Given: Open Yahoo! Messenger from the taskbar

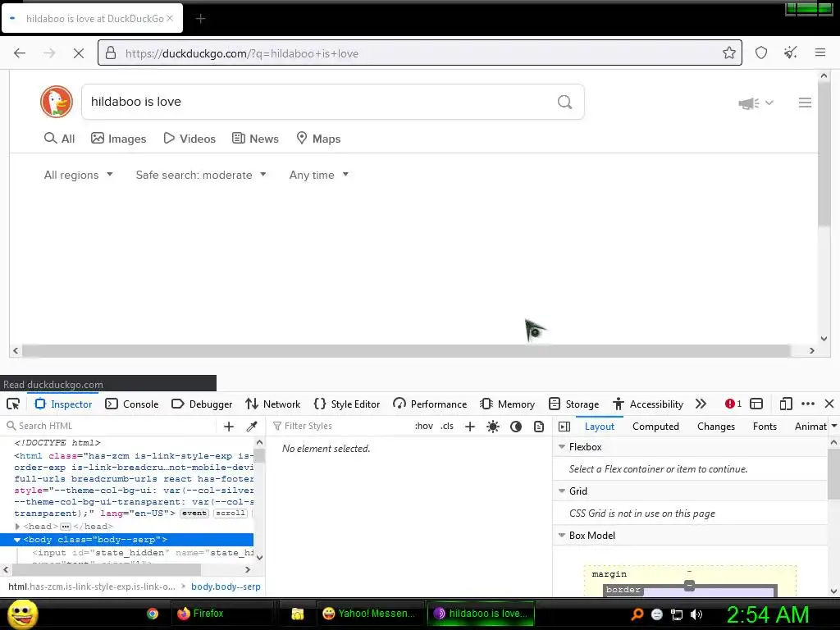Looking at the screenshot, I should [x=369, y=614].
